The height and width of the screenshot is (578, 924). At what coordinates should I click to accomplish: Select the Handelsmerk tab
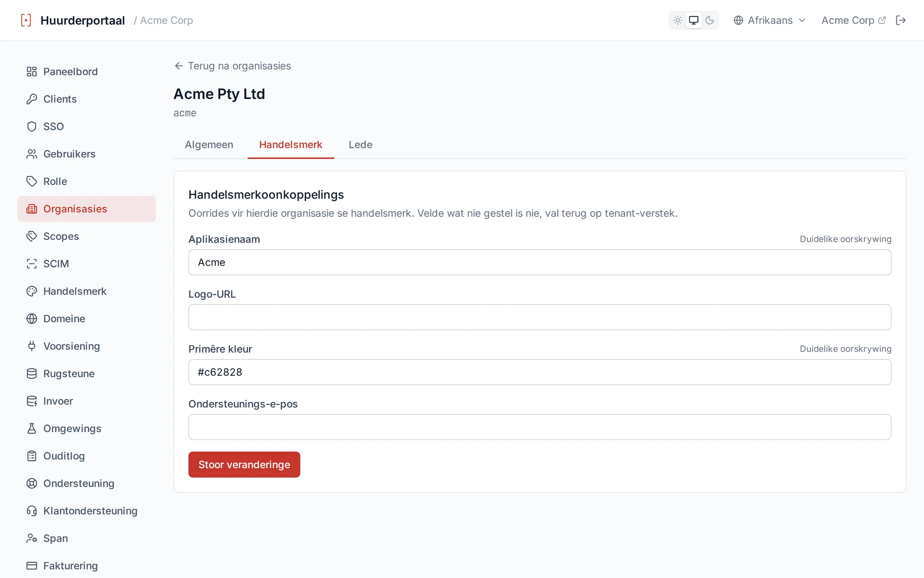click(291, 144)
